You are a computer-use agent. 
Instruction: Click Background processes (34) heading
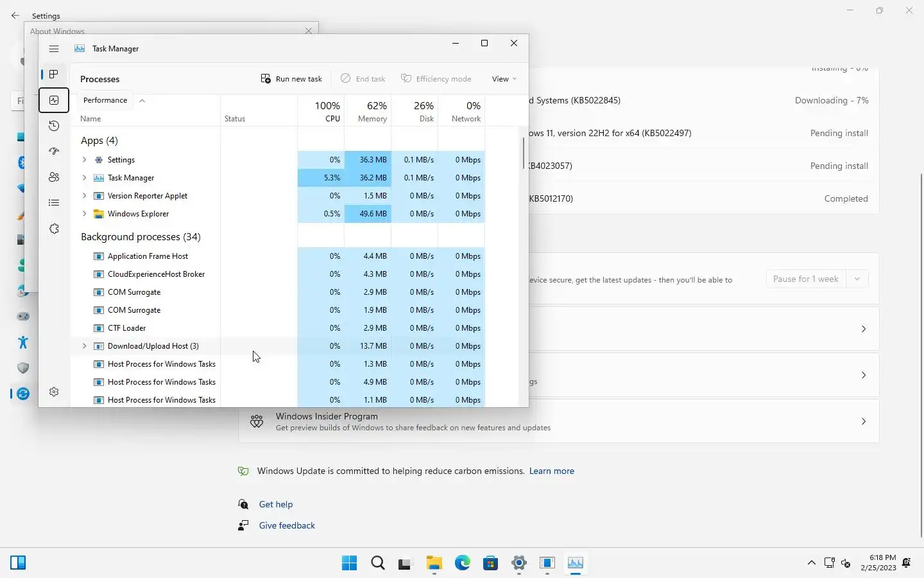tap(141, 237)
